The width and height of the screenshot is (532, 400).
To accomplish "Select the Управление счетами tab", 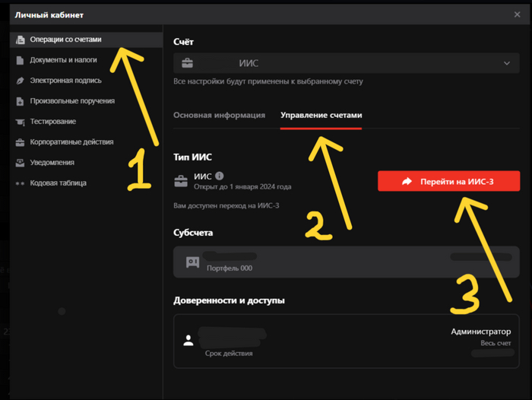I will pos(321,115).
